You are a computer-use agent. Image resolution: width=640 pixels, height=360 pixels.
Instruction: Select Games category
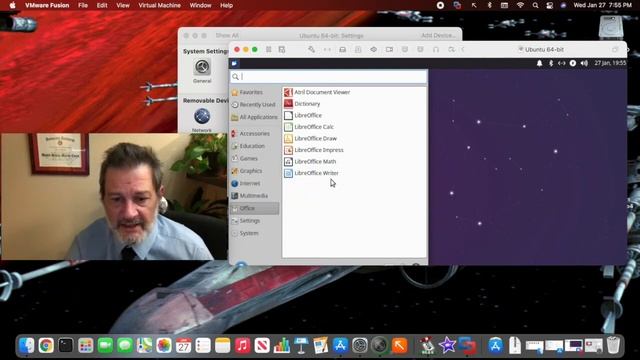tap(255, 158)
